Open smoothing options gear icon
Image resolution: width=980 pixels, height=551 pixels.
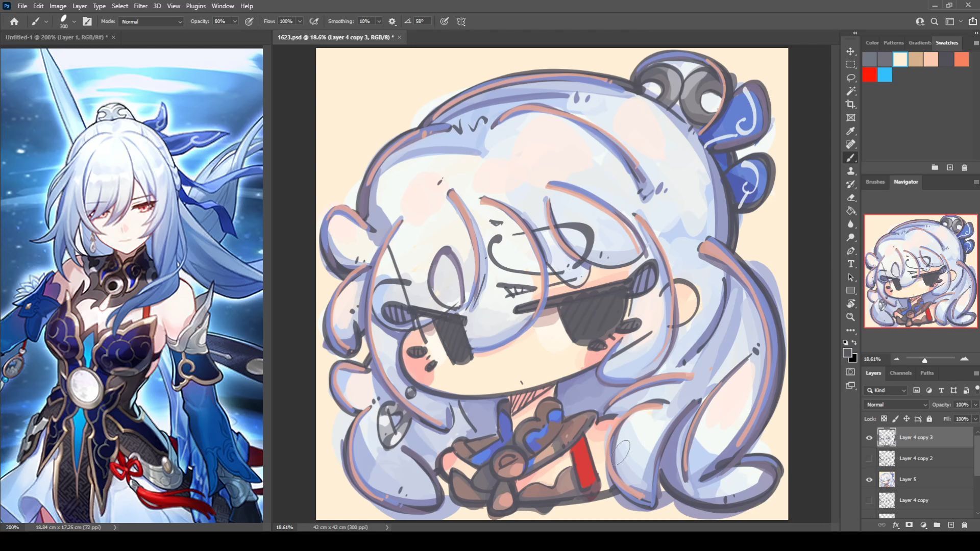[x=392, y=21]
